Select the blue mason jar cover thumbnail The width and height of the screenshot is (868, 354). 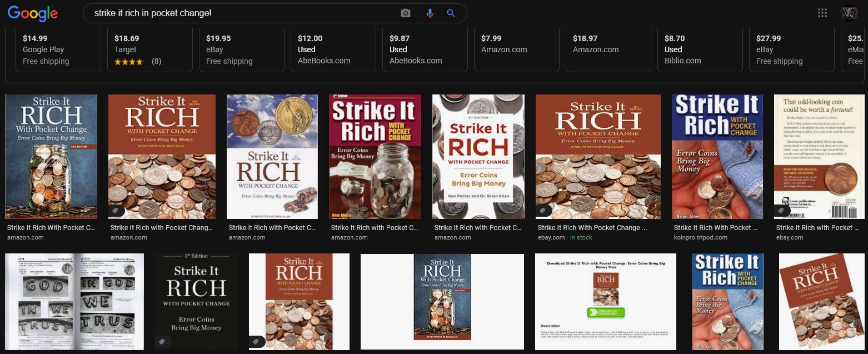point(51,157)
